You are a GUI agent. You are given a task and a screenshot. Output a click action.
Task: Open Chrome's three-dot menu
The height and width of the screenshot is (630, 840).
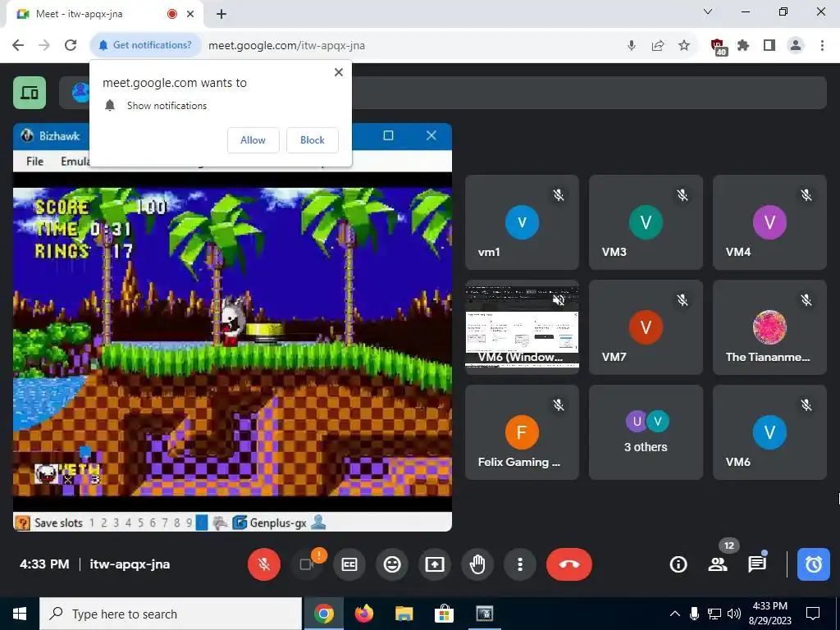[822, 46]
